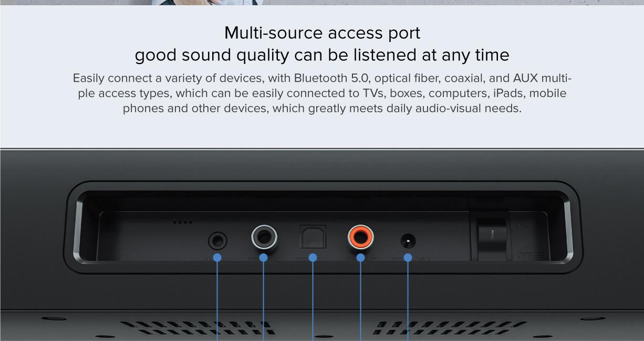Click the "Multi-source access port" heading

[322, 33]
